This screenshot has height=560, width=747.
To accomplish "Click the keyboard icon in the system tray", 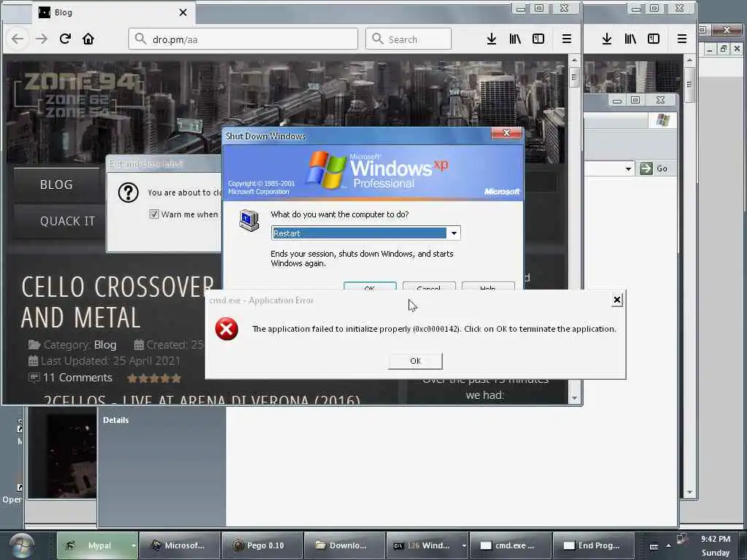I will coord(654,547).
